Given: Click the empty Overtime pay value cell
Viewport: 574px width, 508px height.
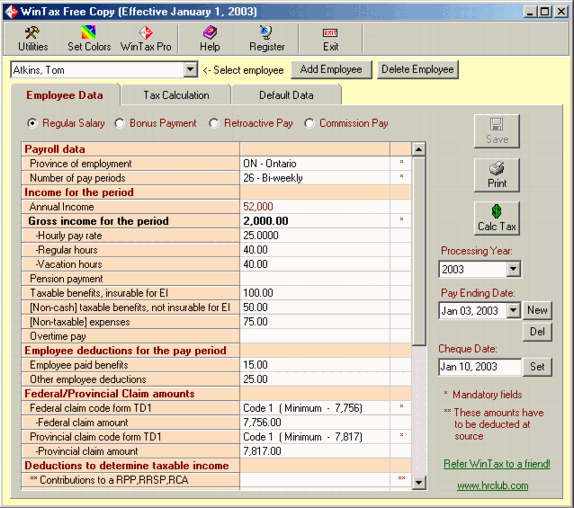Looking at the screenshot, I should (x=315, y=336).
